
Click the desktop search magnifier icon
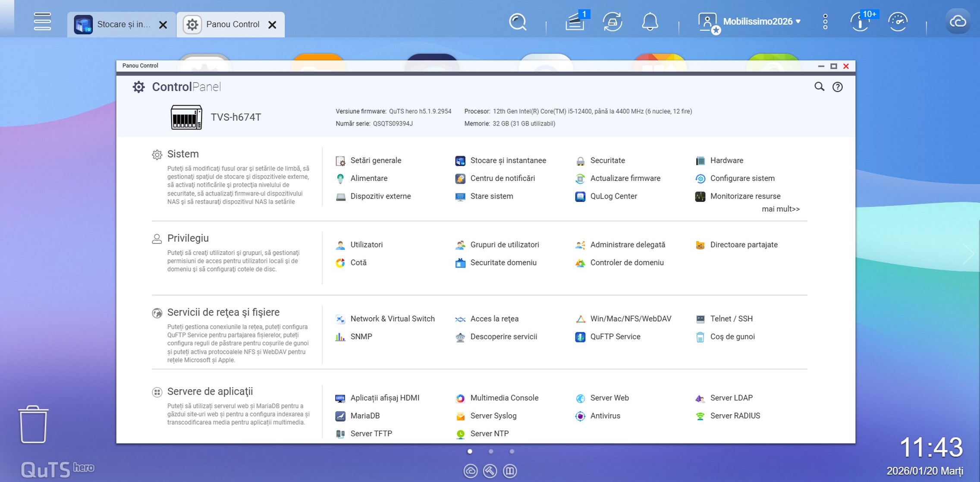(518, 22)
